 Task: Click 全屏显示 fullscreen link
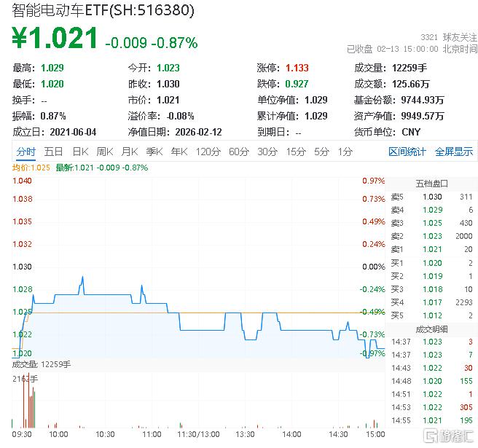tap(454, 152)
